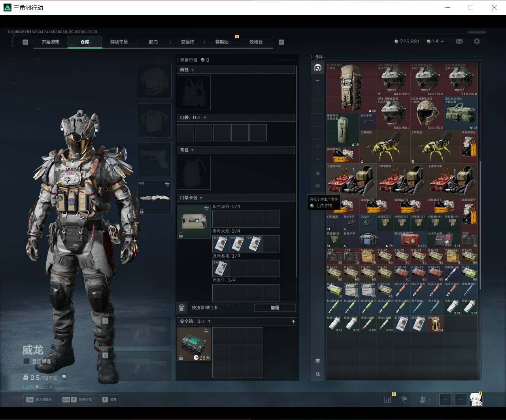Select the warehouse home icon in the sidebar
Screen dimensions: 506x420
[318, 68]
